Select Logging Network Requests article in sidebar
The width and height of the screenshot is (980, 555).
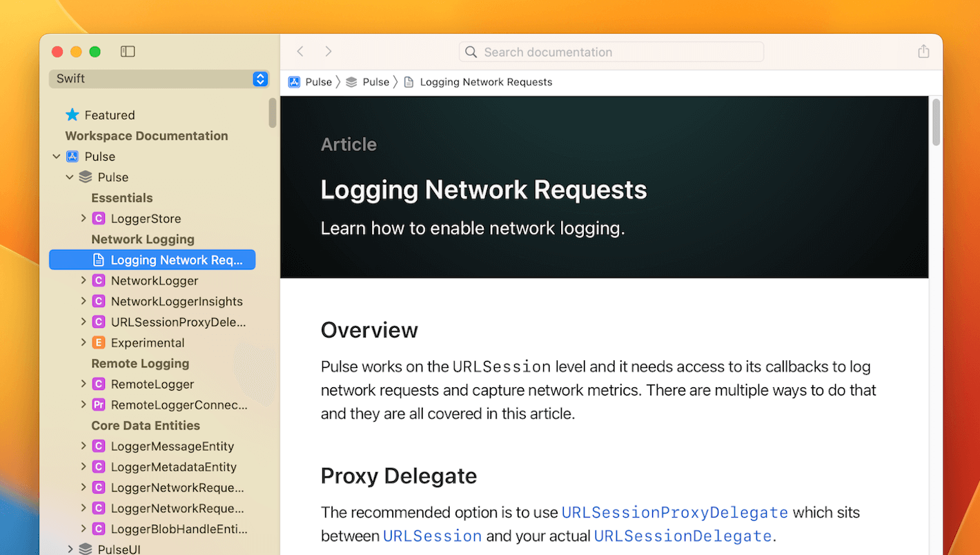(176, 260)
